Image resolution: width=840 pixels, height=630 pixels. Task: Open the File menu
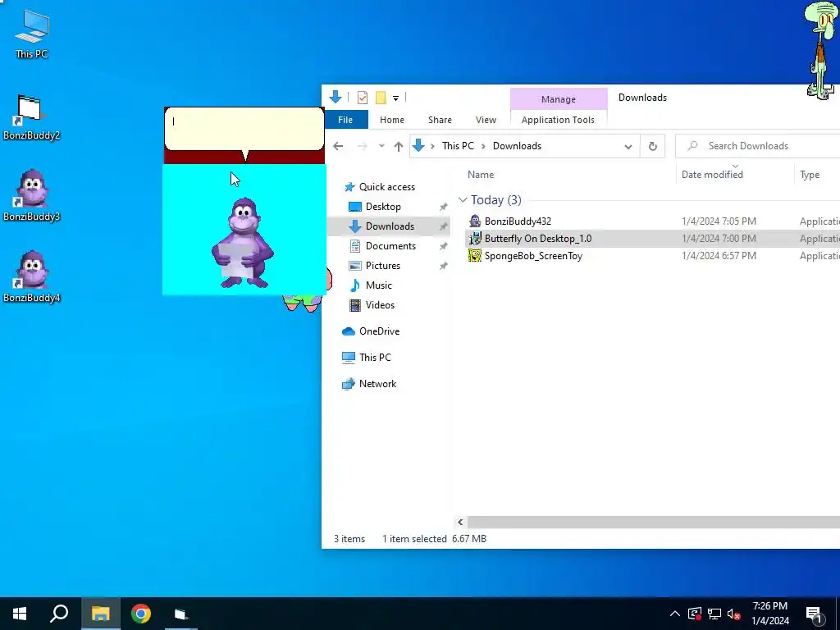tap(345, 120)
